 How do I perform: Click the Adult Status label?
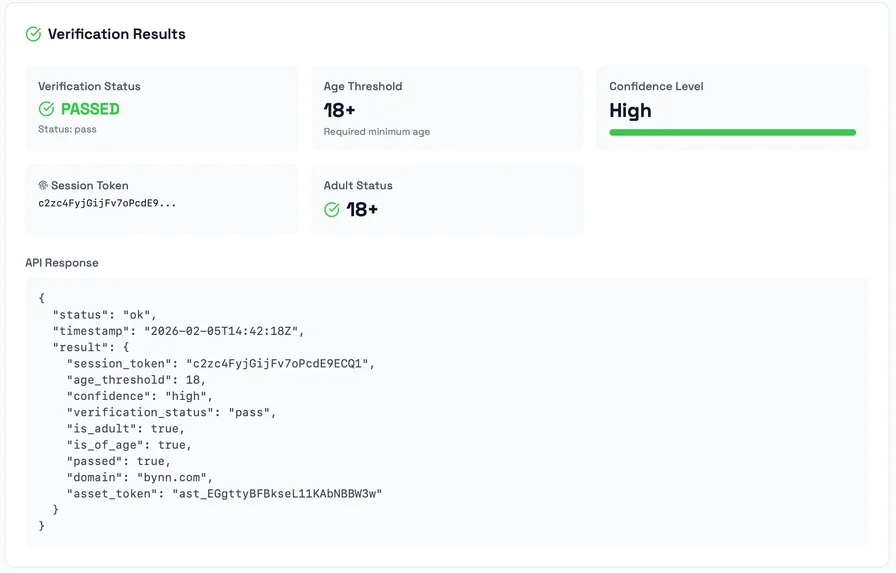click(x=358, y=185)
